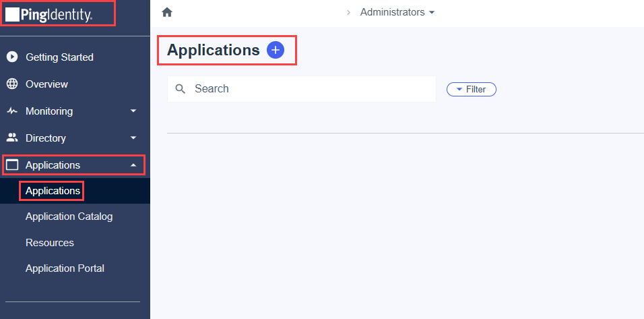Click the Applications window icon in sidebar
Image resolution: width=644 pixels, height=319 pixels.
pos(12,165)
